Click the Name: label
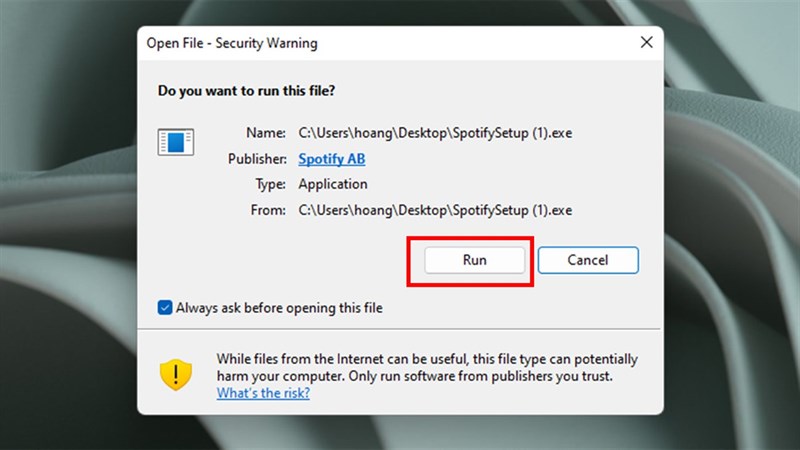The image size is (800, 450). (x=266, y=133)
